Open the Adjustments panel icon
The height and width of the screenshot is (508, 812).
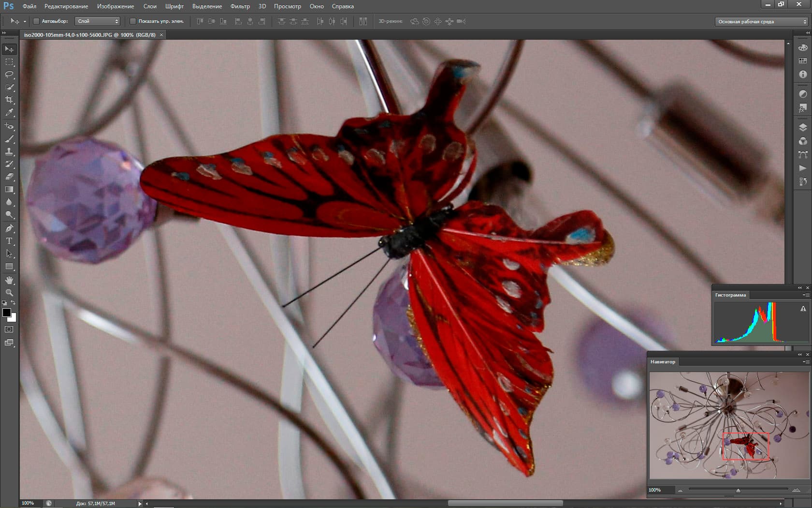tap(803, 94)
